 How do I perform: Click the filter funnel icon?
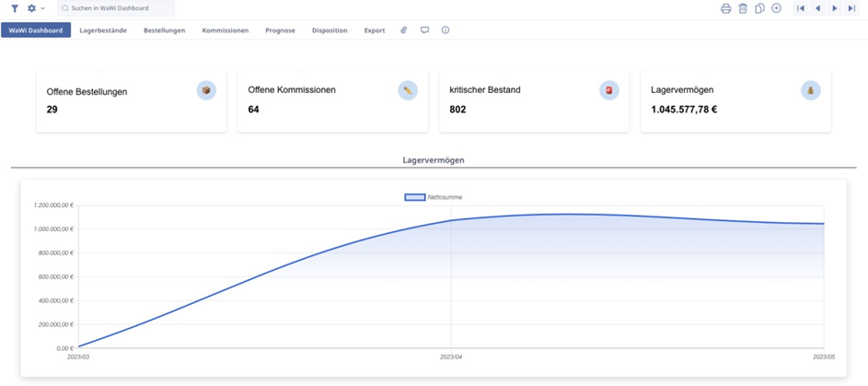tap(15, 8)
